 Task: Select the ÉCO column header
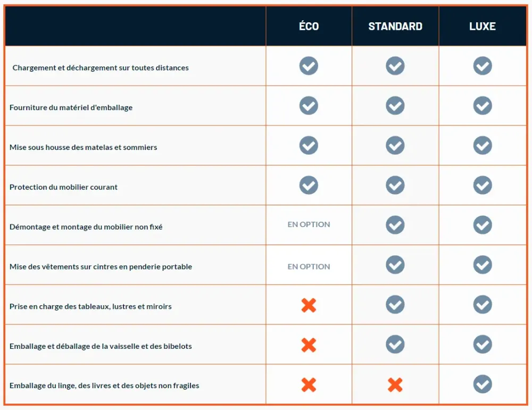[309, 26]
